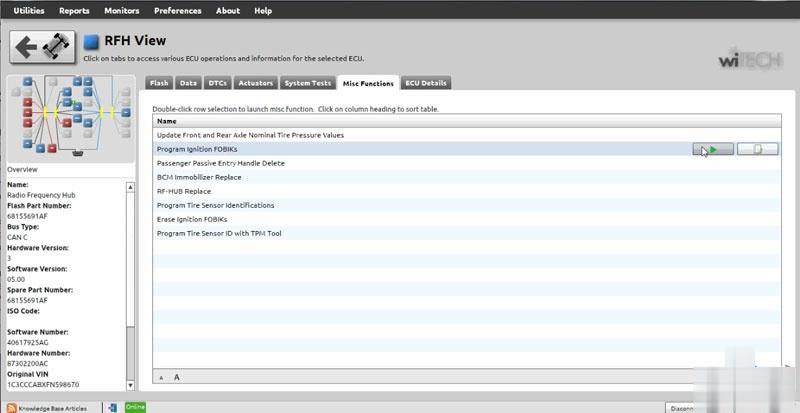The height and width of the screenshot is (413, 800).
Task: Select Program Tire Sensor ID with TPM Tool
Action: (x=466, y=233)
